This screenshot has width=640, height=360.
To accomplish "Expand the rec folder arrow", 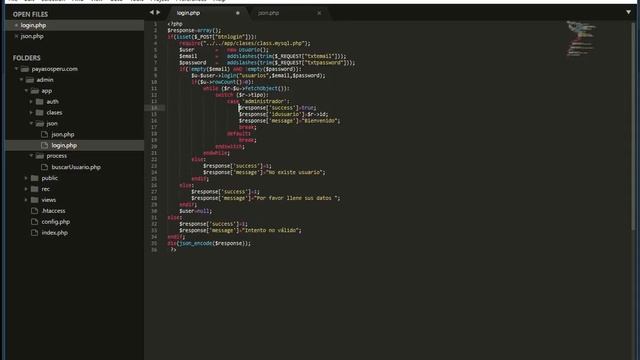I will 26,189.
